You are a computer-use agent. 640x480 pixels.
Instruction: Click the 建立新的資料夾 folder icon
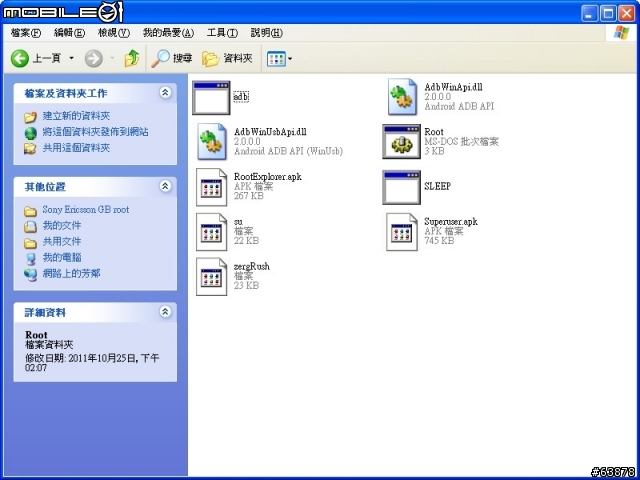pyautogui.click(x=30, y=117)
